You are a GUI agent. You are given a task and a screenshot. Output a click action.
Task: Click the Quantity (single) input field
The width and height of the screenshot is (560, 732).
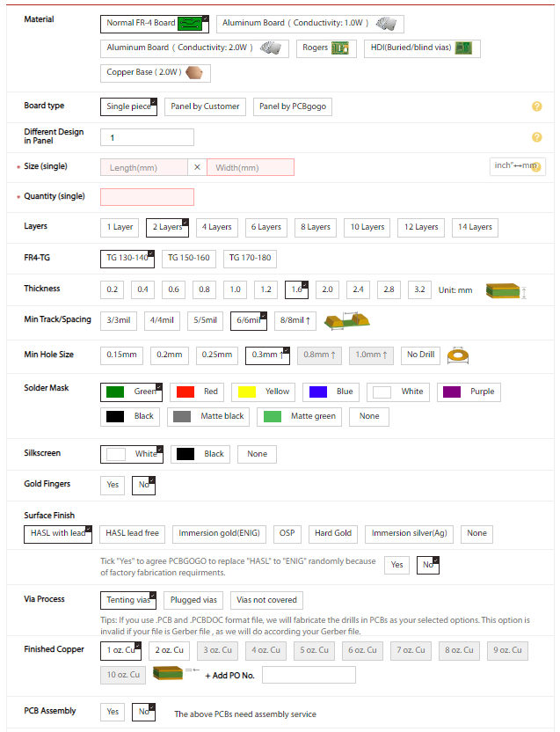147,197
